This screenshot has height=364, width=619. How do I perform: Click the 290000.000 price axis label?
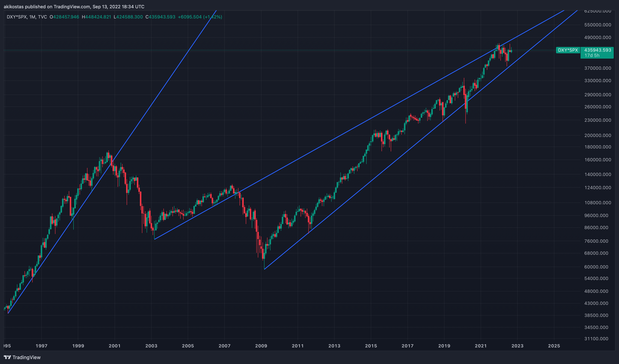tap(598, 95)
